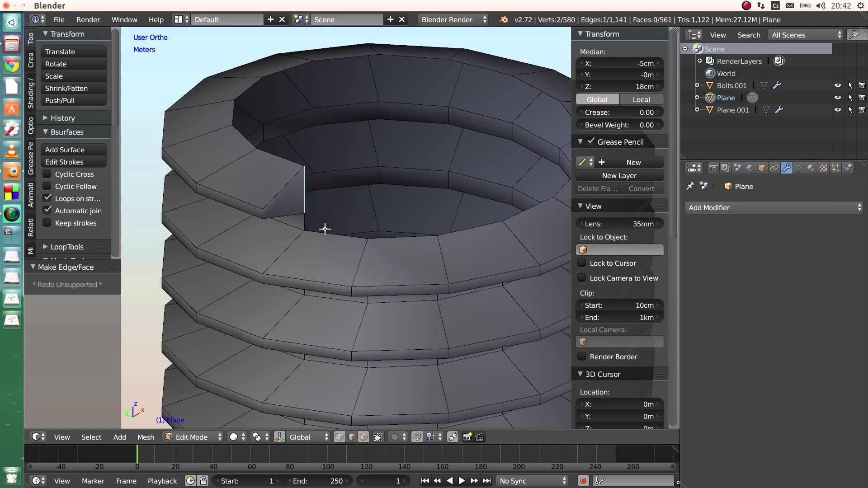Uncheck the Automatic join checkbox

[x=47, y=211]
